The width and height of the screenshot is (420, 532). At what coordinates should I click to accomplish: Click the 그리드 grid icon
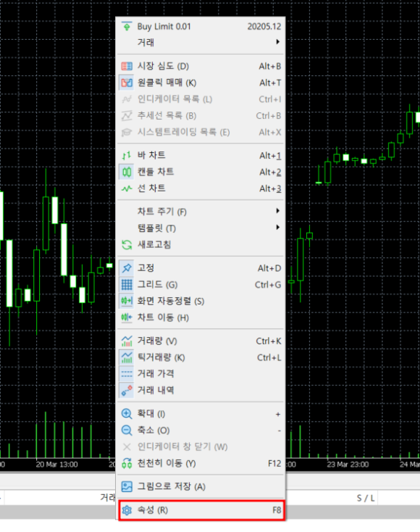(127, 284)
